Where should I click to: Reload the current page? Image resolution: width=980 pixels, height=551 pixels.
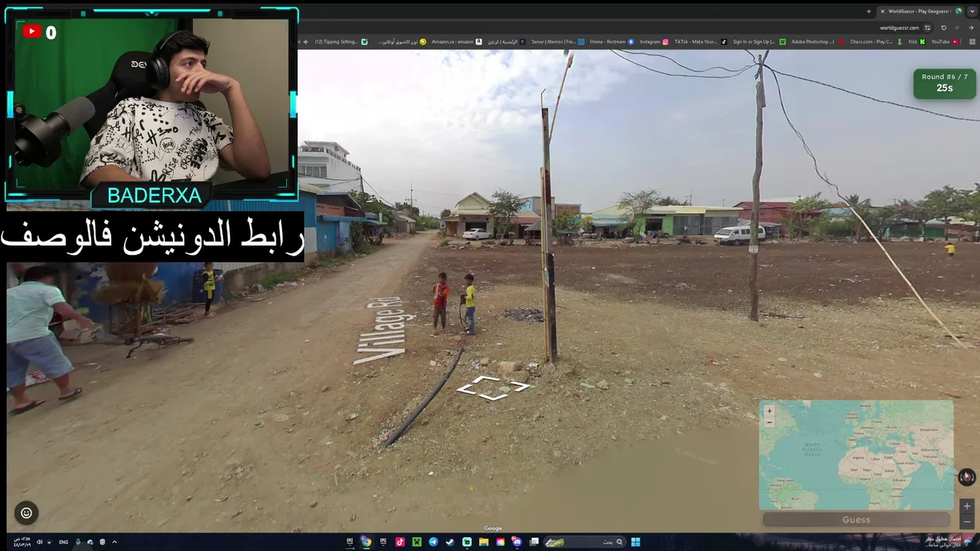943,28
